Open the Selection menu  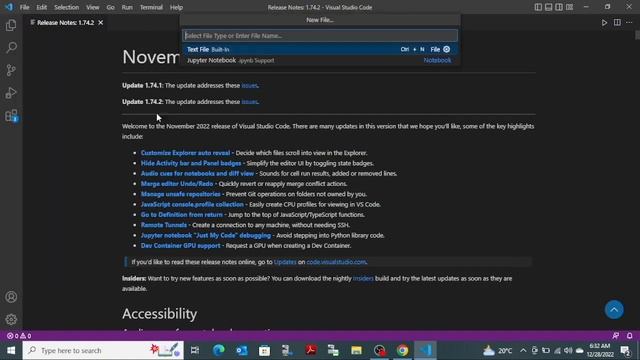(x=67, y=7)
